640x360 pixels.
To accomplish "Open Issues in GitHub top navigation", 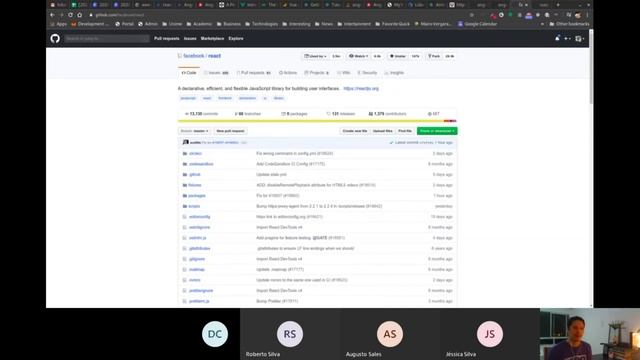I will point(190,38).
